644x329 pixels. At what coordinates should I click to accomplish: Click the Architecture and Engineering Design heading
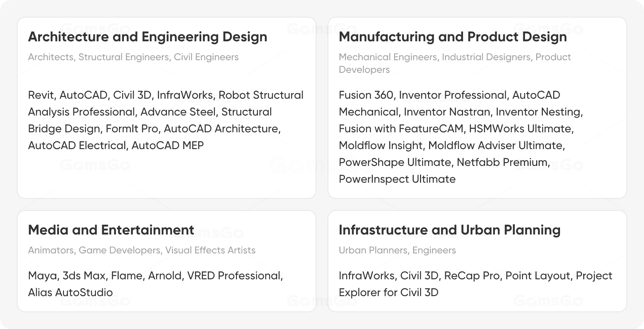(x=147, y=37)
